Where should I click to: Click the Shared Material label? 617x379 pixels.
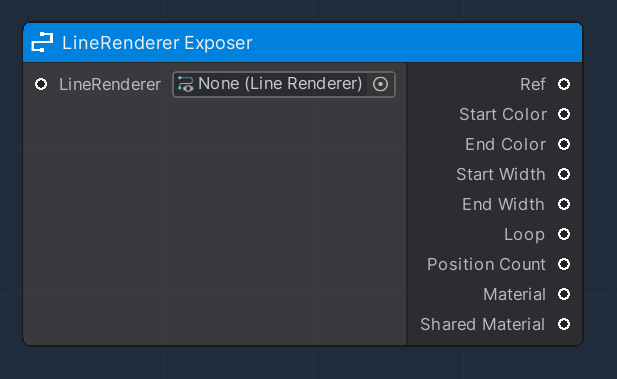click(x=482, y=324)
